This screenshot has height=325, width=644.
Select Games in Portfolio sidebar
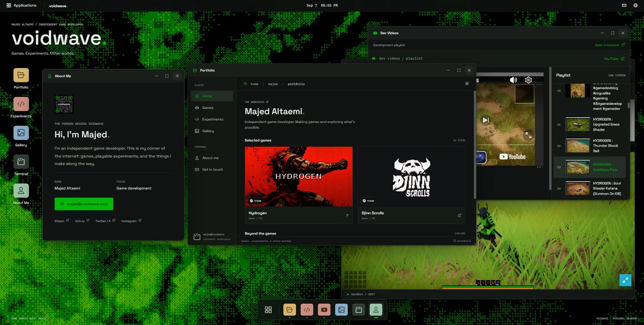pos(212,108)
